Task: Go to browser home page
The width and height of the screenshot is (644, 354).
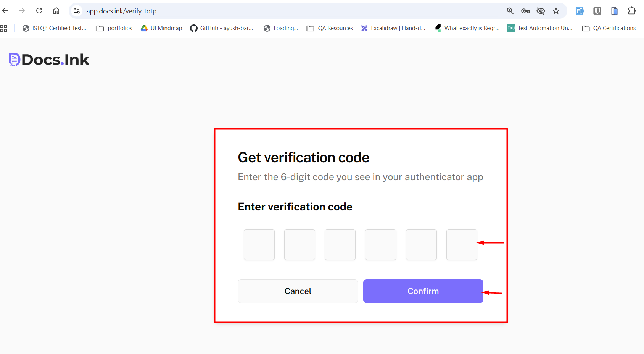Action: point(56,11)
